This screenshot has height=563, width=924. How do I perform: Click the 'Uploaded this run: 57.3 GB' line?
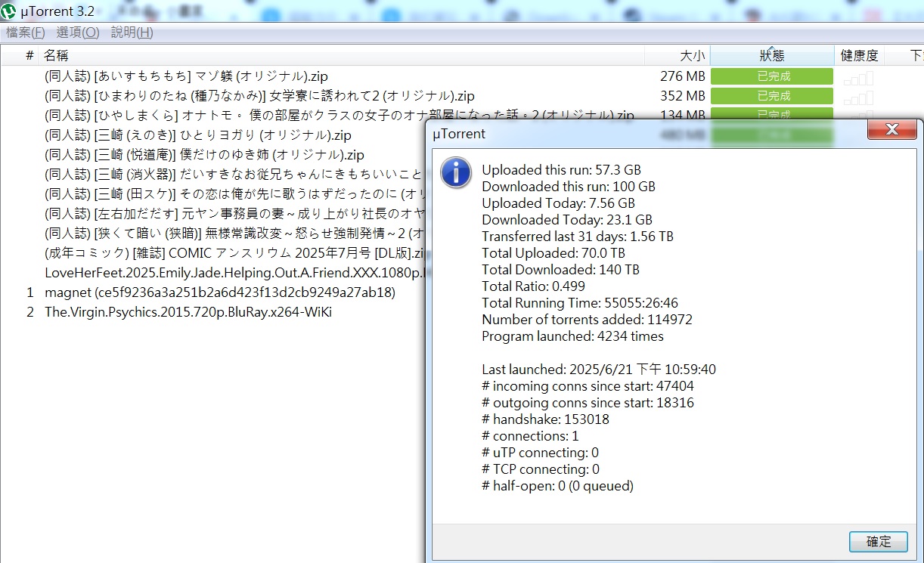pyautogui.click(x=561, y=170)
